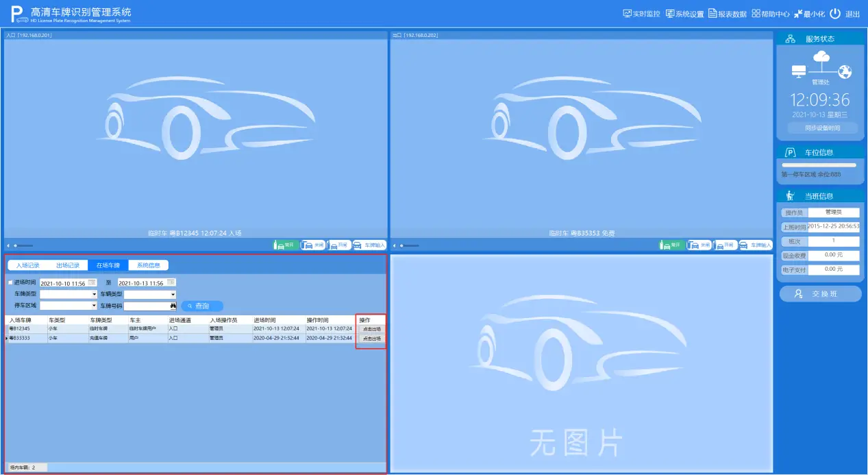Viewport: 868px width, 475px height.
Task: Switch to the 系统信息 tab
Action: (x=148, y=265)
